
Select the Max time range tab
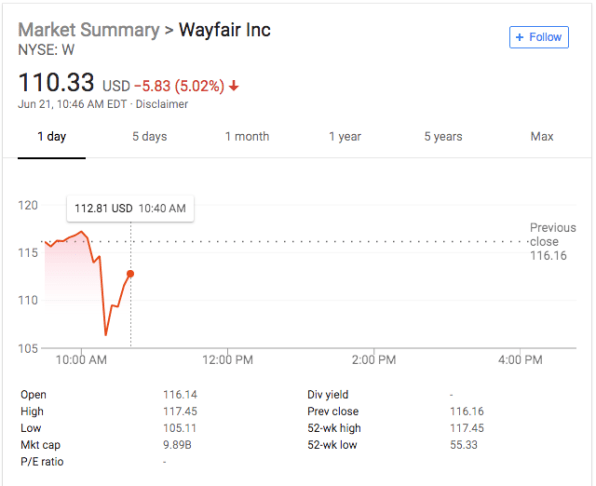[x=542, y=136]
